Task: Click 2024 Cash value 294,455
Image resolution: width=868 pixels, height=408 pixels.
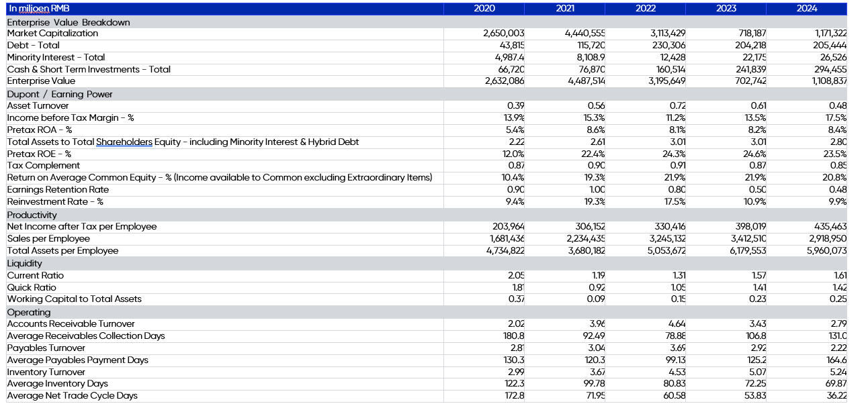Action: tap(830, 70)
